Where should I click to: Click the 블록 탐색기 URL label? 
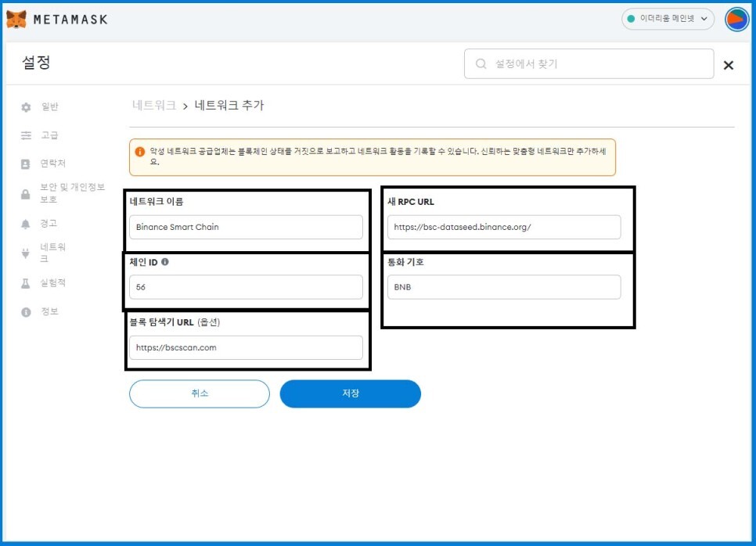pyautogui.click(x=175, y=322)
